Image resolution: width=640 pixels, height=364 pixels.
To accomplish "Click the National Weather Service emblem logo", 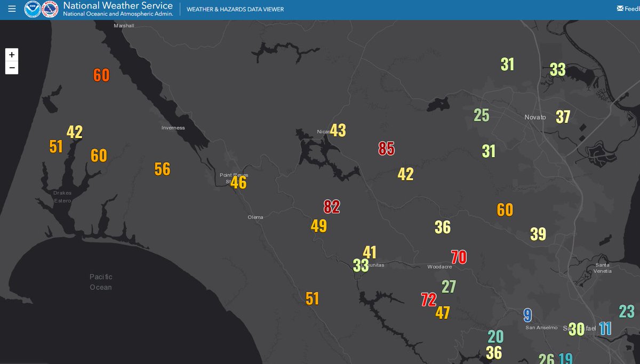I will tap(50, 9).
